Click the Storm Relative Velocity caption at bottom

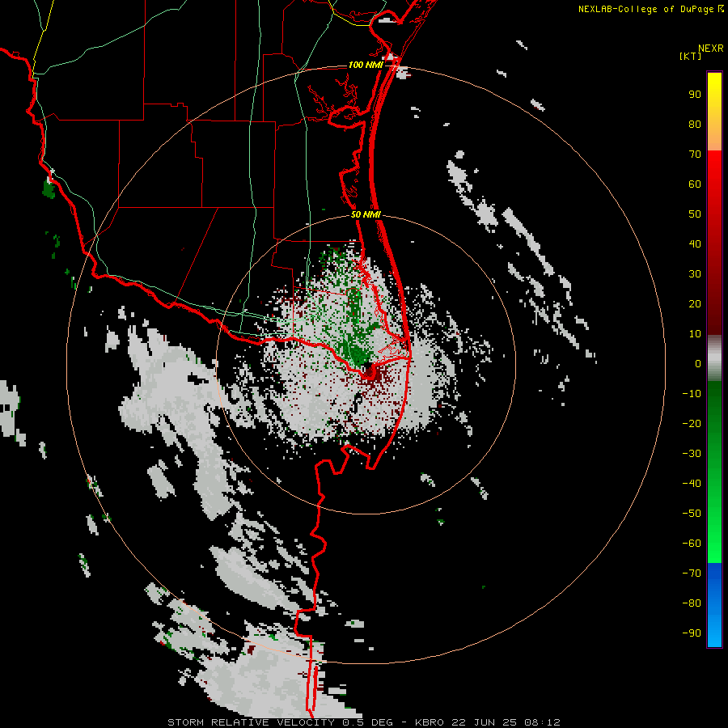click(363, 722)
